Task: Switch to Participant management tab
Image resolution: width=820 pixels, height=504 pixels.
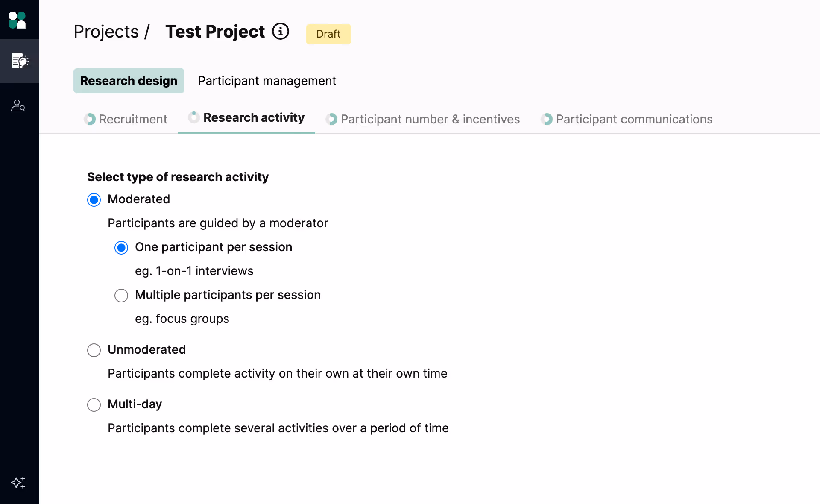Action: point(267,81)
